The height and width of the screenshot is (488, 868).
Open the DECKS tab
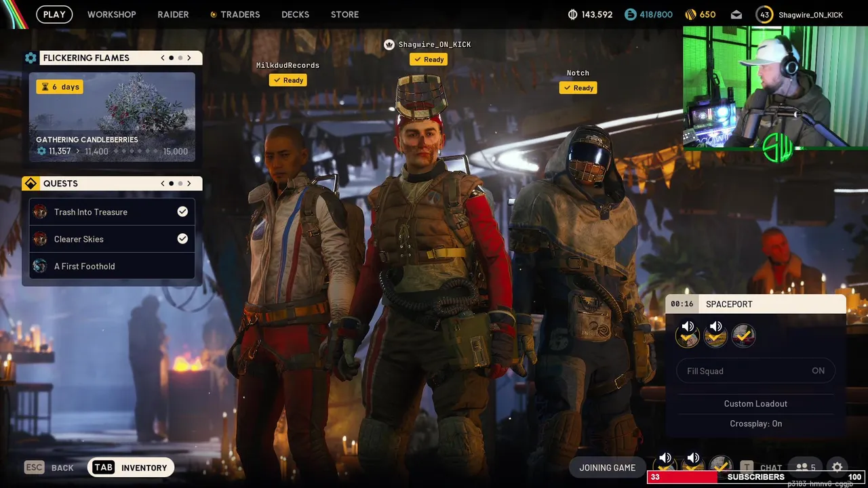click(x=295, y=14)
